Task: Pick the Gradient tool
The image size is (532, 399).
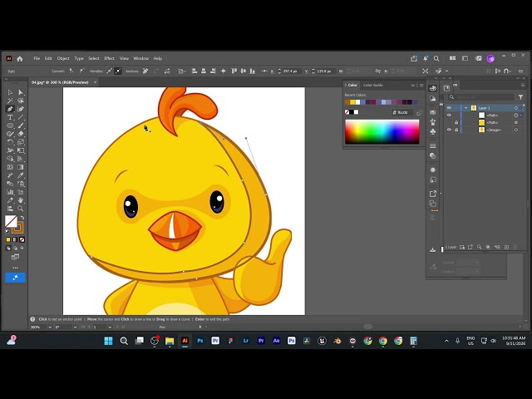Action: pyautogui.click(x=21, y=167)
